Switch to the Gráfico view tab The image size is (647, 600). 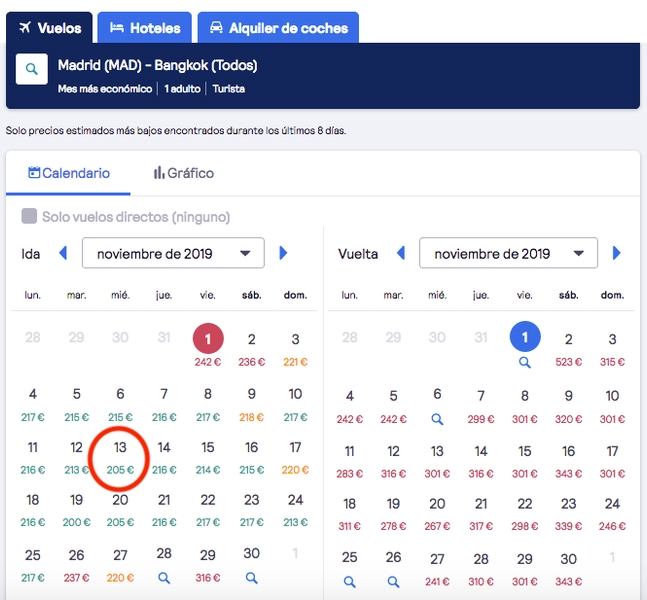(x=184, y=173)
